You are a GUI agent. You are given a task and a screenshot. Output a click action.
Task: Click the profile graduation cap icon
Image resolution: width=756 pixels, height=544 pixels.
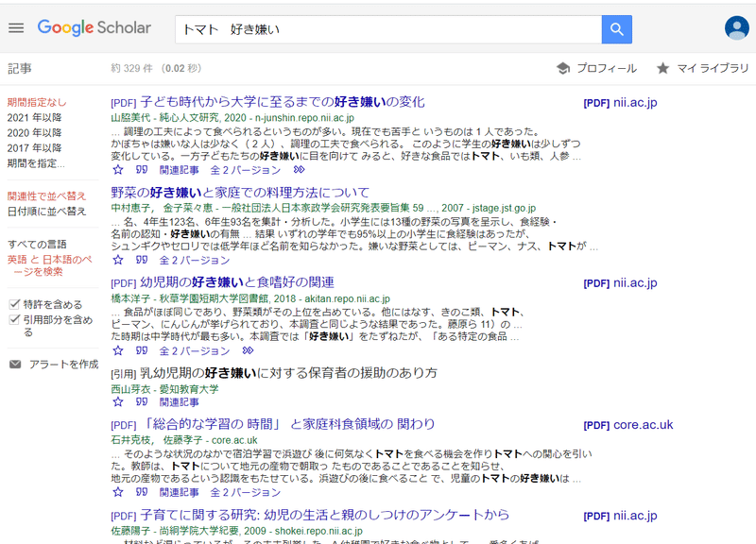(x=563, y=68)
